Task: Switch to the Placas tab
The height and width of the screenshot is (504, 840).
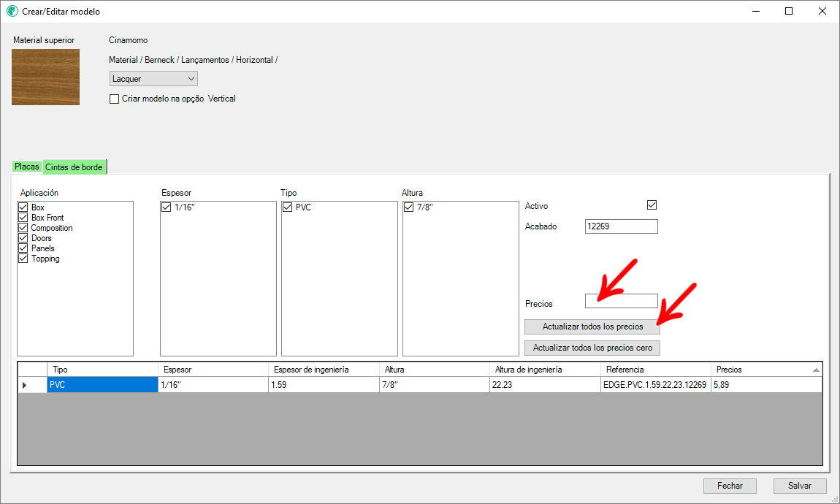Action: click(x=27, y=167)
